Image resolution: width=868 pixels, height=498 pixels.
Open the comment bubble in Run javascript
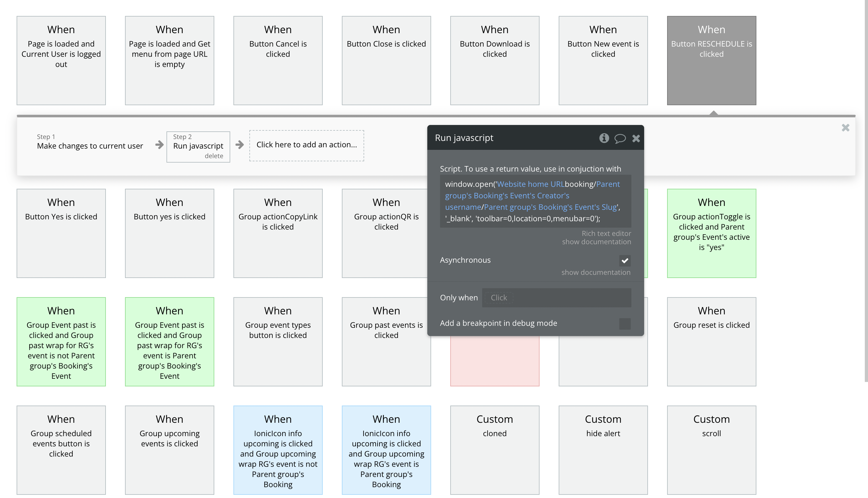tap(620, 138)
